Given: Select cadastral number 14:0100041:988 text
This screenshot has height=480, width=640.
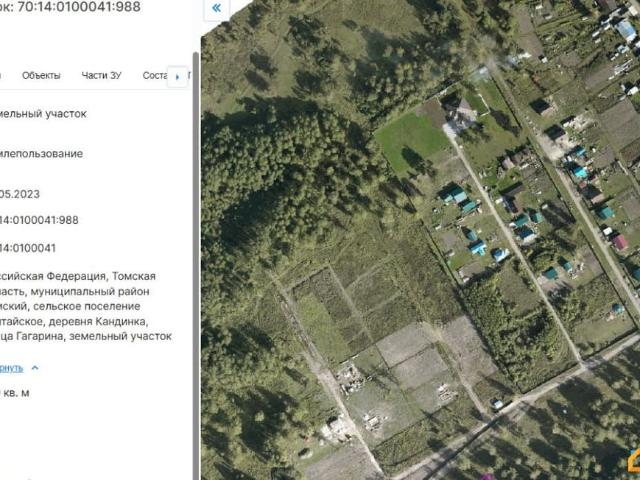Looking at the screenshot, I should pos(39,220).
